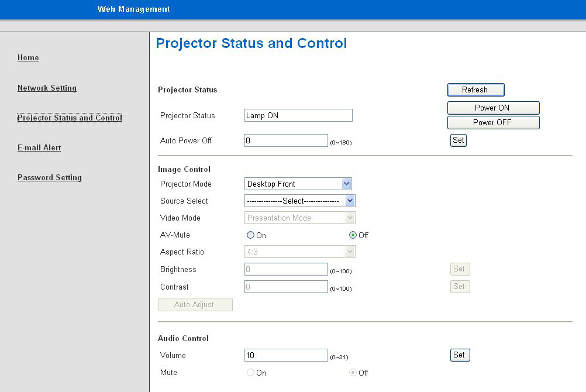Open Projector Status and Control link
586x392 pixels.
tap(70, 118)
